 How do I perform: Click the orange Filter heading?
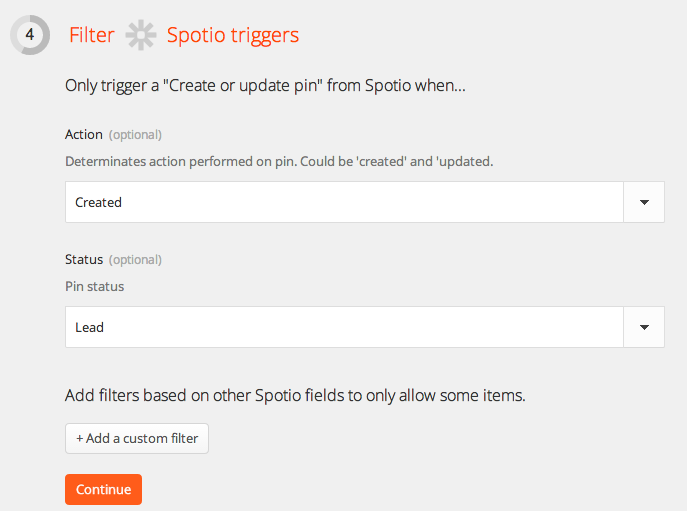click(92, 35)
